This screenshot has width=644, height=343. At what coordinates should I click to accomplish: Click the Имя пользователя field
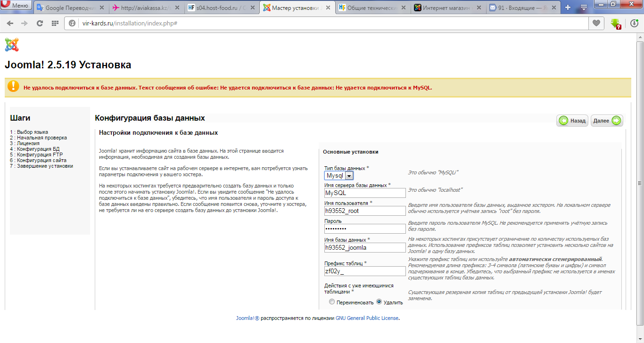365,211
